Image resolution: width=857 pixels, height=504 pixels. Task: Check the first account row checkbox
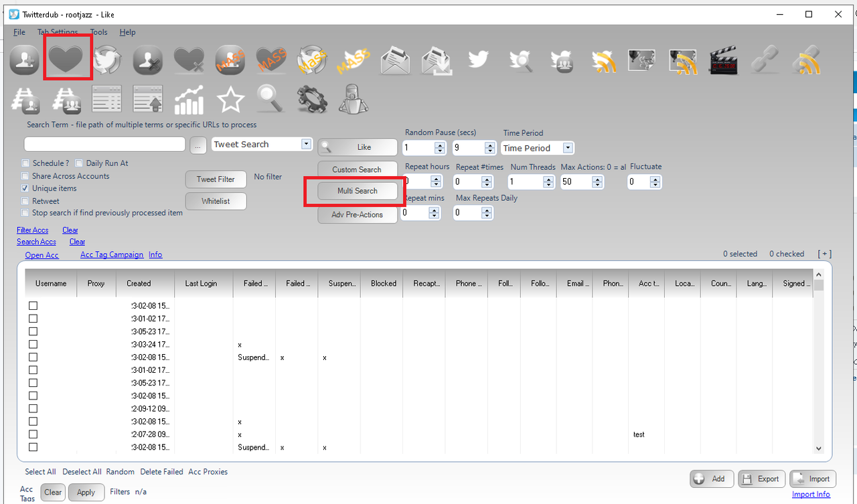pyautogui.click(x=33, y=306)
